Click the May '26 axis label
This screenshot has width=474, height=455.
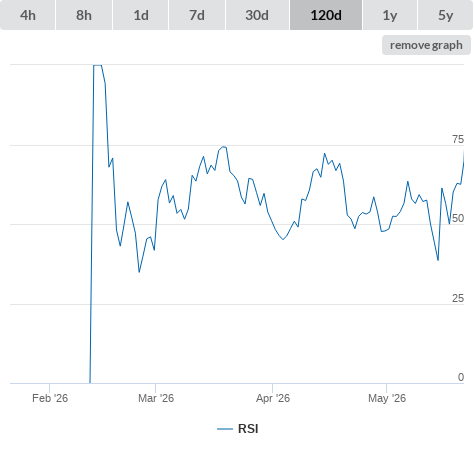coord(387,398)
